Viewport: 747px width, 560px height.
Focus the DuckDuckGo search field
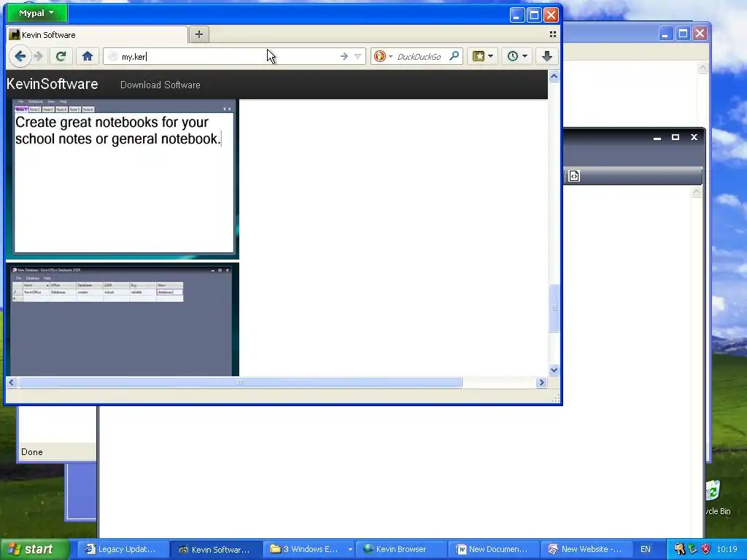[421, 56]
